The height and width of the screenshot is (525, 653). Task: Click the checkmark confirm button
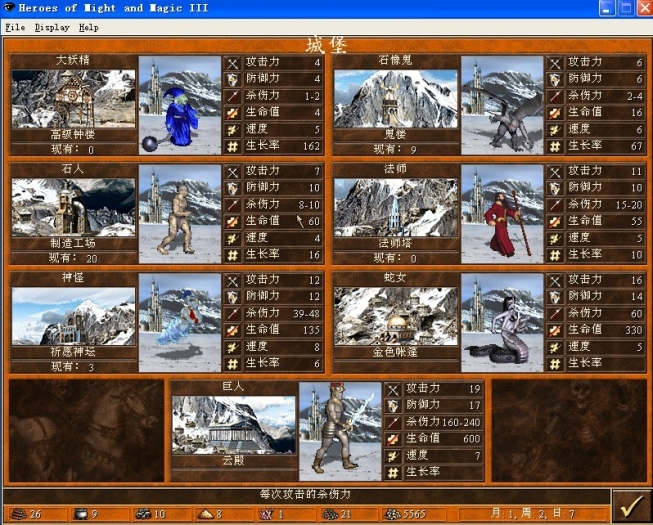coord(631,506)
